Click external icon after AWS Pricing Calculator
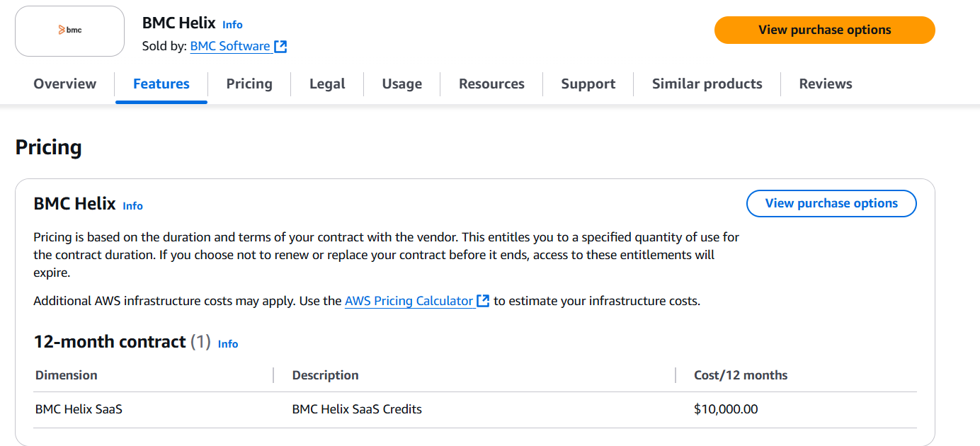Viewport: 980px width, 446px height. 483,301
